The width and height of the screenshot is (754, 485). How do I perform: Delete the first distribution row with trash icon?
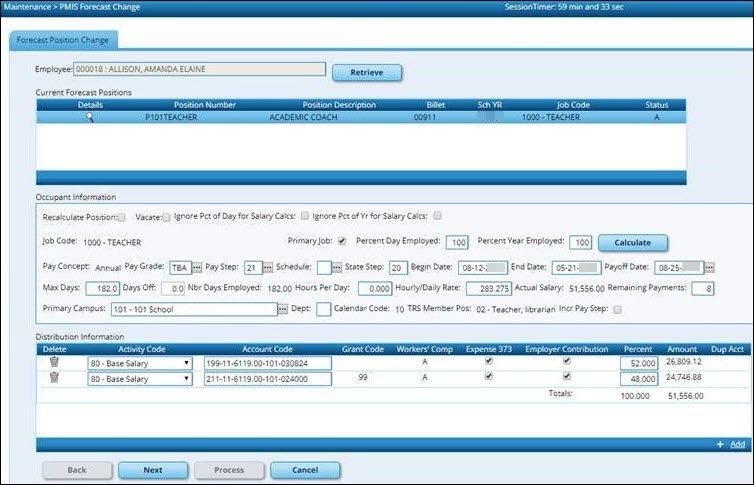pos(54,363)
